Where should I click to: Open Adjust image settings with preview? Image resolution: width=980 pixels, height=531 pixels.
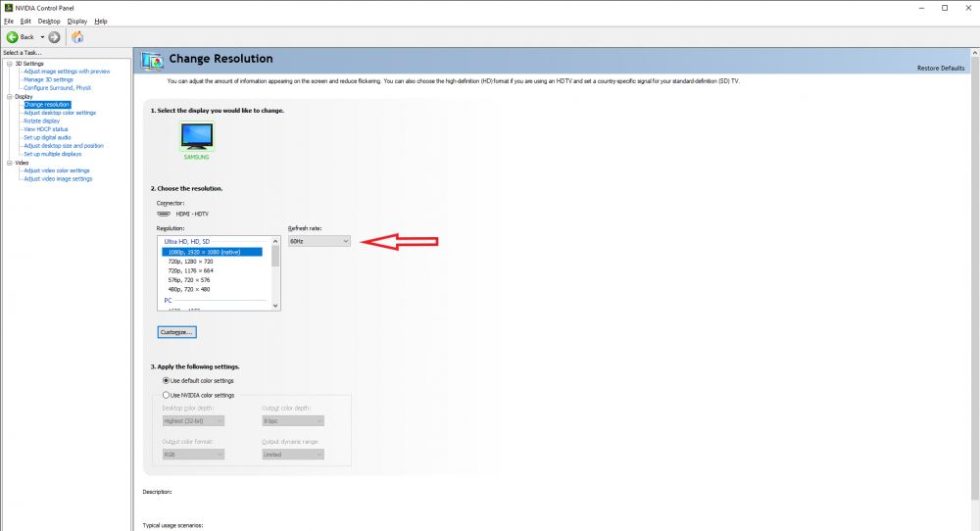[x=67, y=72]
